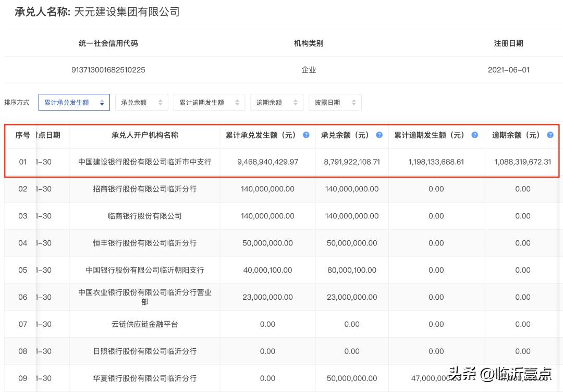563x392 pixels.
Task: Click value 8,791,922,108.71
Action: [x=352, y=162]
